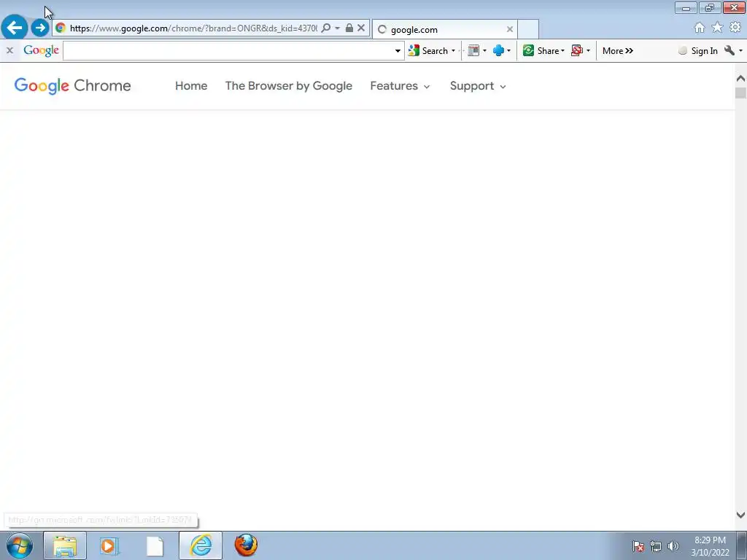Launch Windows Media Player from the taskbar
Image resolution: width=747 pixels, height=560 pixels.
pos(109,545)
